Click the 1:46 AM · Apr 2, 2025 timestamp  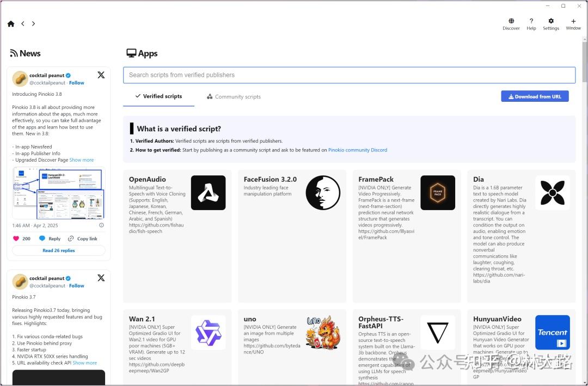click(x=35, y=225)
